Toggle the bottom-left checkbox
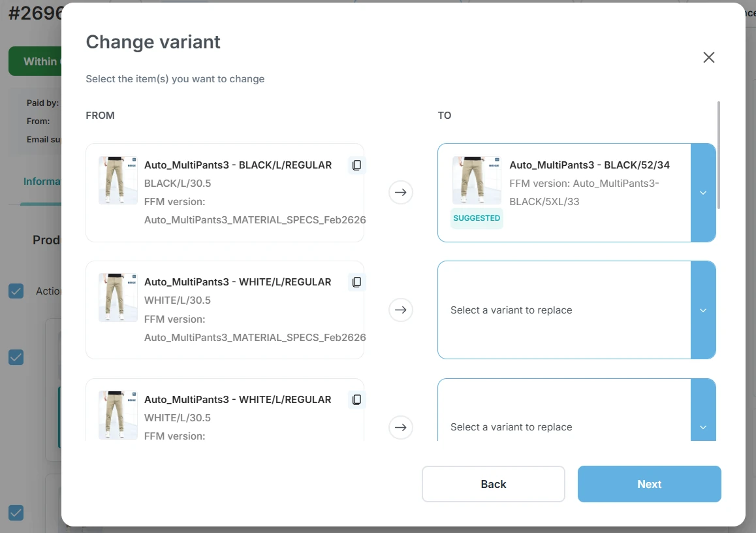 tap(16, 513)
